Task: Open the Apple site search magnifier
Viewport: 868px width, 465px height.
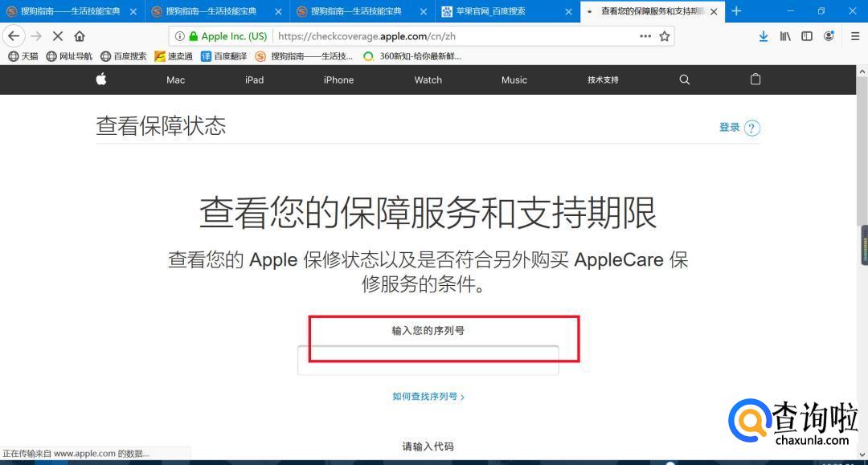Action: tap(684, 80)
